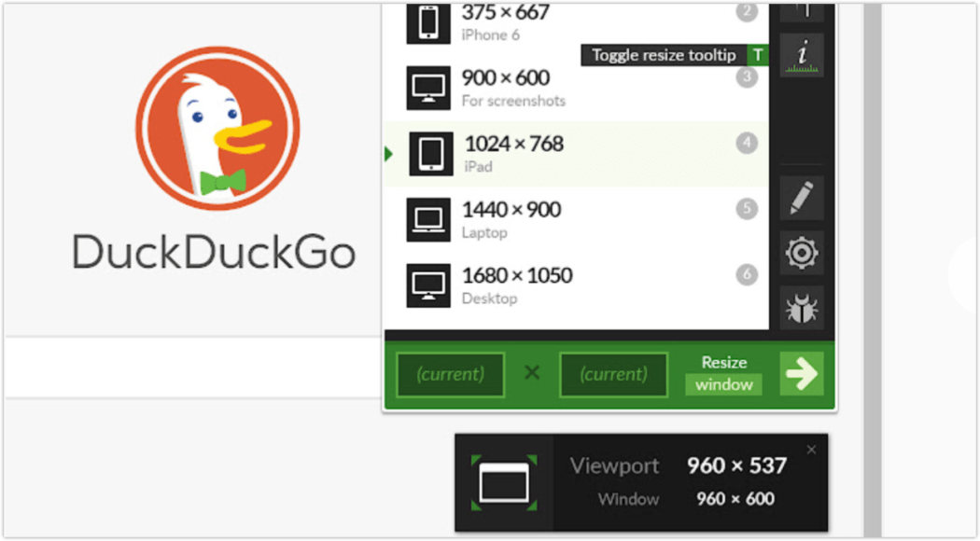The image size is (980, 541).
Task: Click the custom width input field
Action: pyautogui.click(x=450, y=374)
